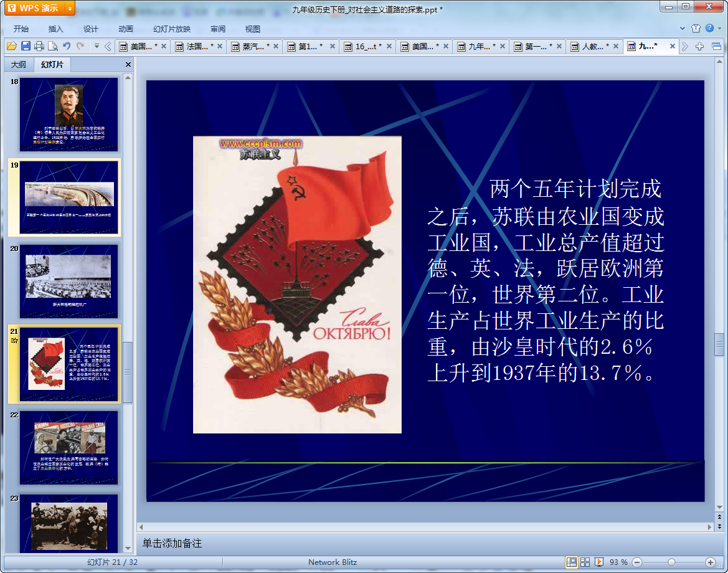The width and height of the screenshot is (728, 573).
Task: Start slideshow from status bar icon
Action: coord(599,562)
